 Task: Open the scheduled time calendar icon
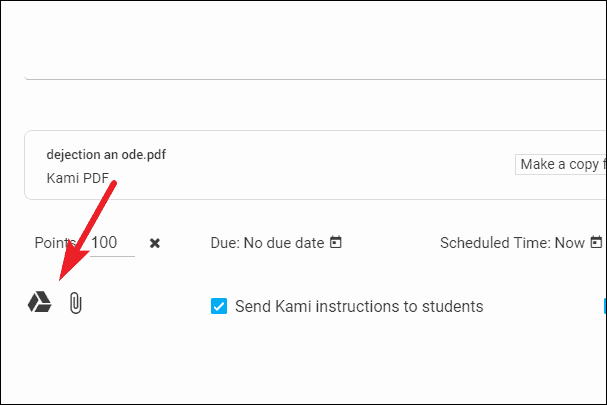596,242
